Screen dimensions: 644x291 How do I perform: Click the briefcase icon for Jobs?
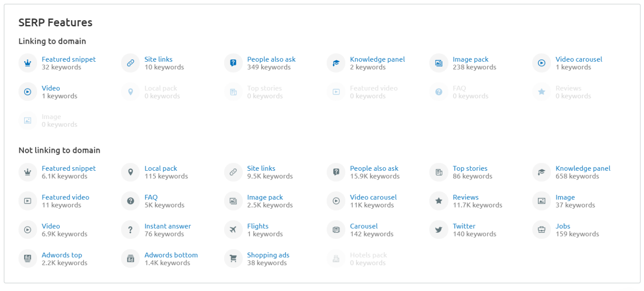coord(542,230)
